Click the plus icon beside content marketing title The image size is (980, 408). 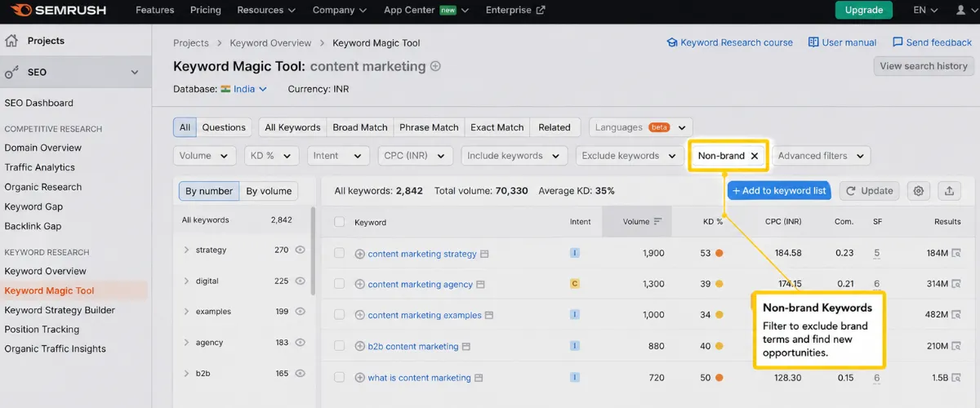click(x=435, y=67)
